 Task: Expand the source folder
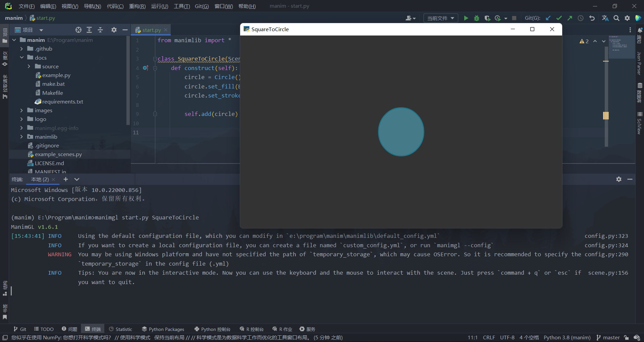click(29, 66)
